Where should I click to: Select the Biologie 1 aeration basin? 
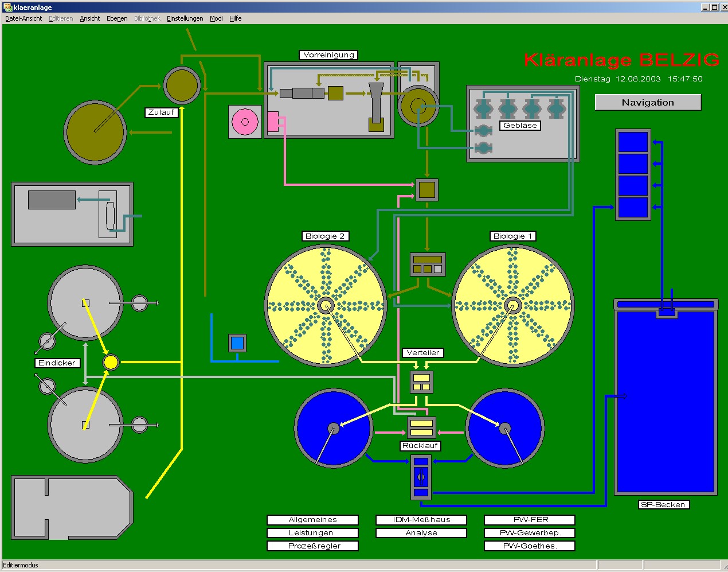(512, 306)
